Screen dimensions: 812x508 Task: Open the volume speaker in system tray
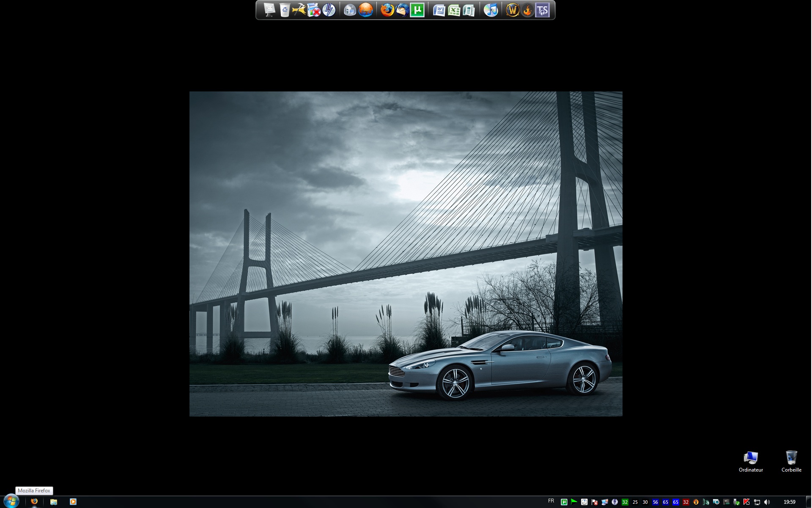coord(767,502)
